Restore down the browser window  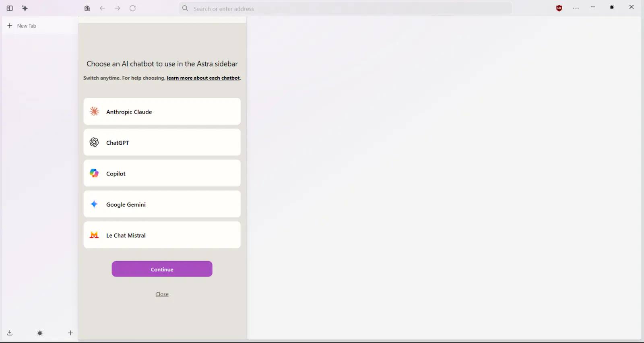point(612,7)
